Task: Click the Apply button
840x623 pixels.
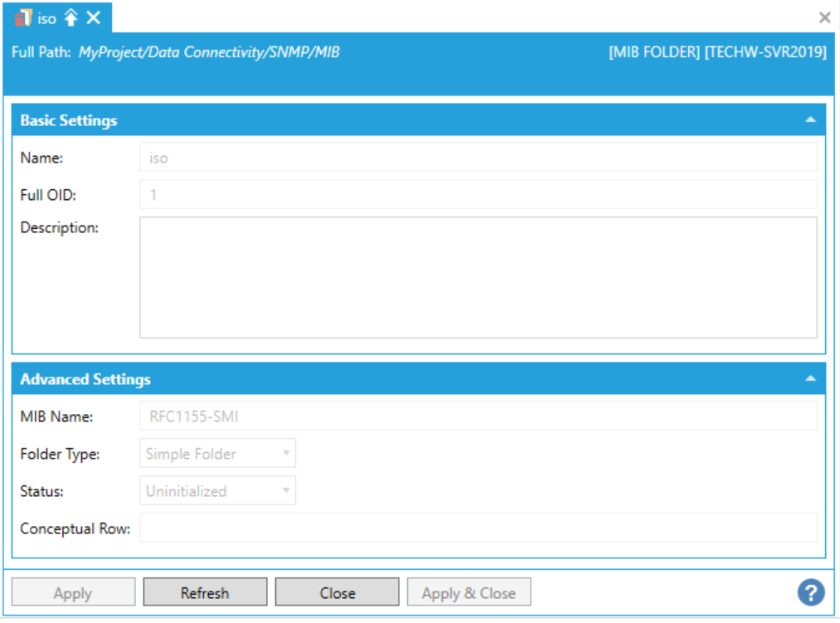Action: pos(73,593)
